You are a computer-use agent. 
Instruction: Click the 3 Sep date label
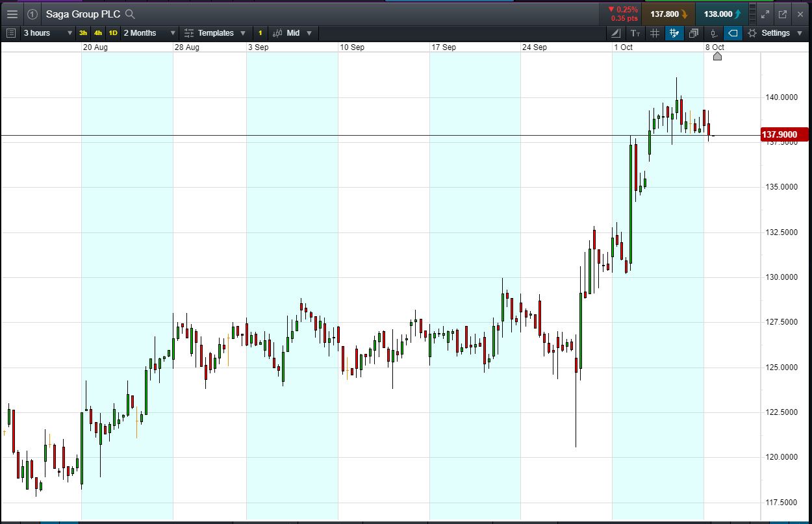tap(258, 47)
